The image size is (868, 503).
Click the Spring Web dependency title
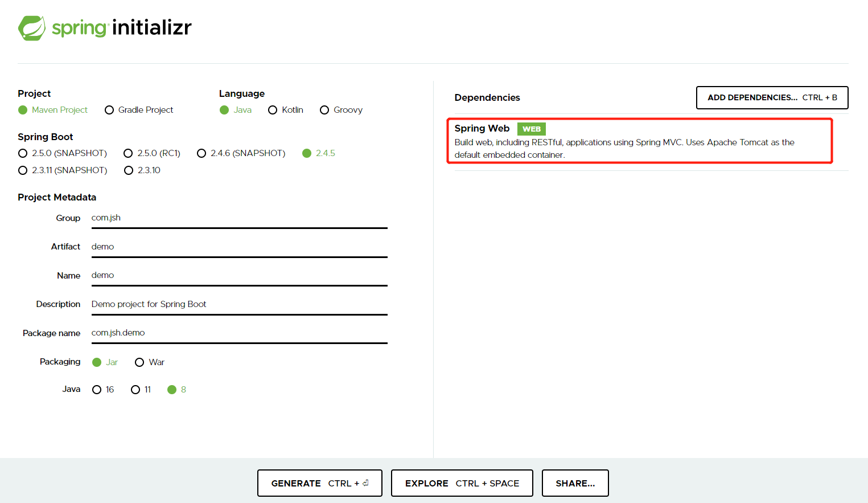click(482, 129)
